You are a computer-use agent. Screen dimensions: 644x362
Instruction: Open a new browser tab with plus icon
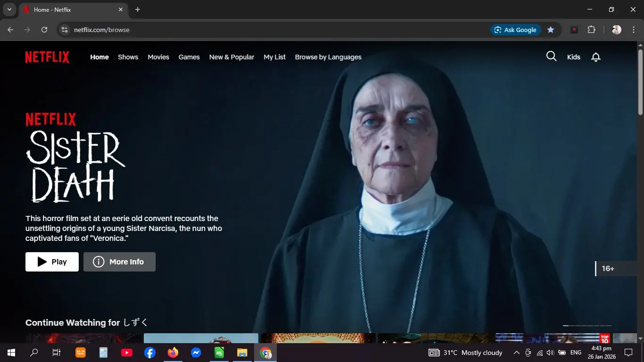pos(138,9)
